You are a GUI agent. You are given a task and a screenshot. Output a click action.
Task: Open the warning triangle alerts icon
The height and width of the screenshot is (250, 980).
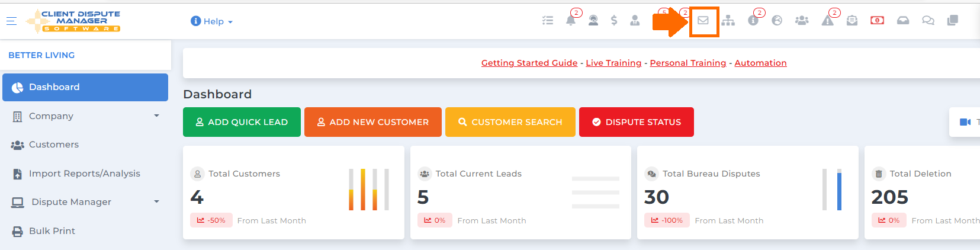click(828, 21)
